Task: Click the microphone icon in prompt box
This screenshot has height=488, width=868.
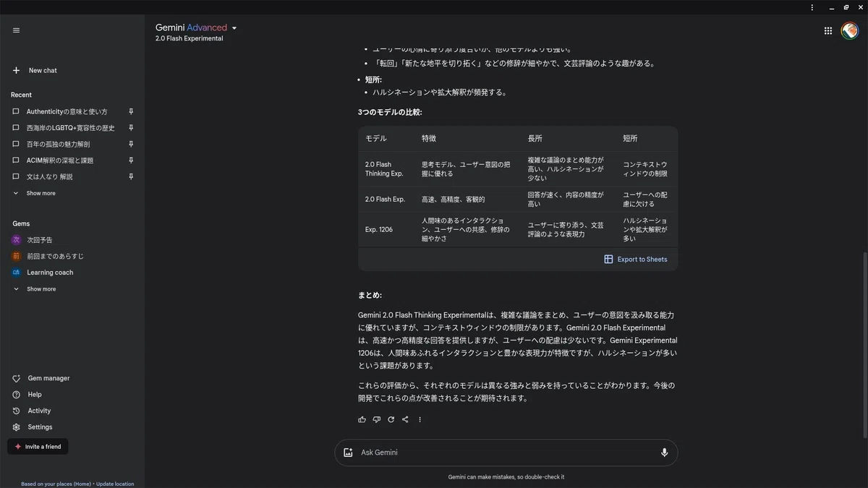Action: (x=664, y=453)
